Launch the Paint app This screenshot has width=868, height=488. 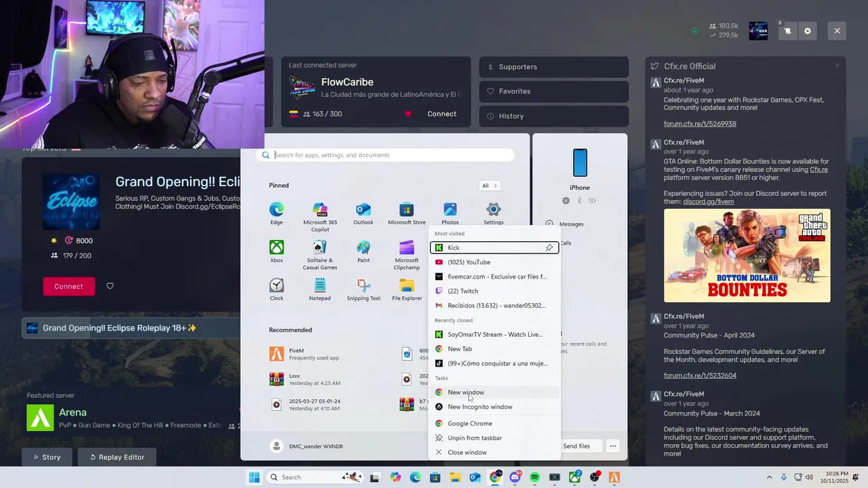[363, 251]
